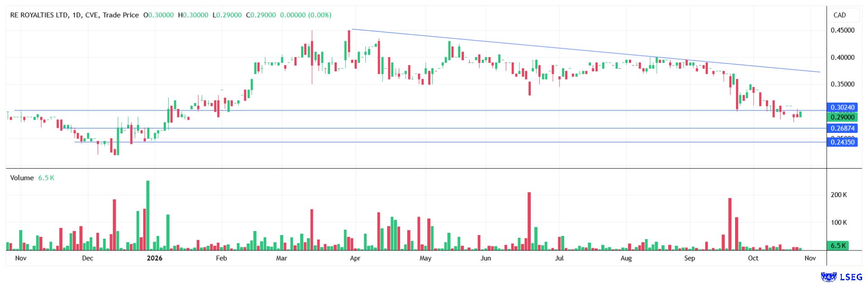Click the 0.40000 price axis value

click(x=843, y=57)
